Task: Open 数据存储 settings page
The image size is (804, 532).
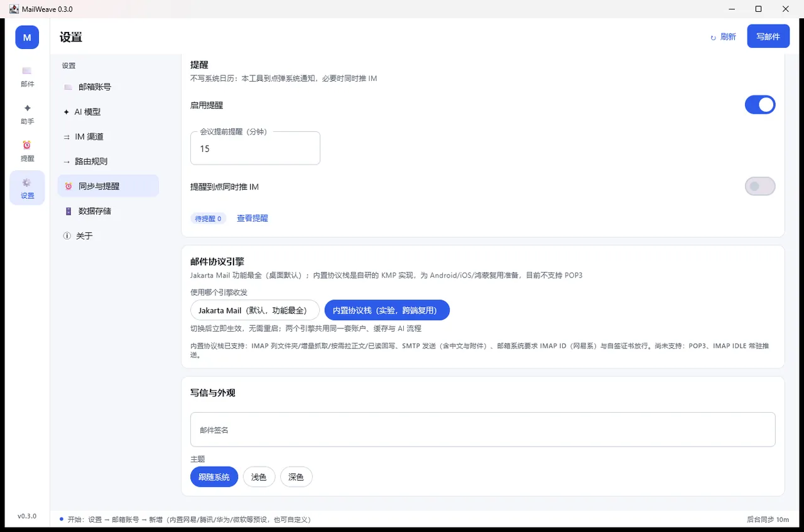Action: (x=108, y=211)
